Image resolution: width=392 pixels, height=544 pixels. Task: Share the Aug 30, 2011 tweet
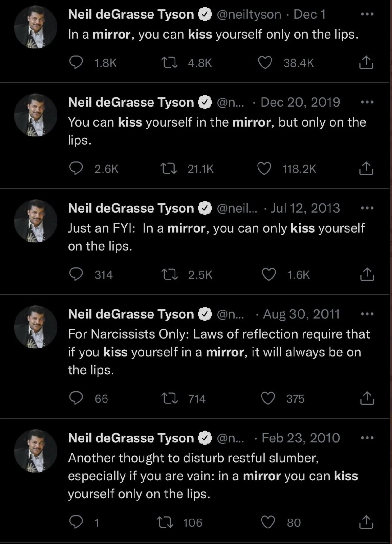pyautogui.click(x=367, y=398)
